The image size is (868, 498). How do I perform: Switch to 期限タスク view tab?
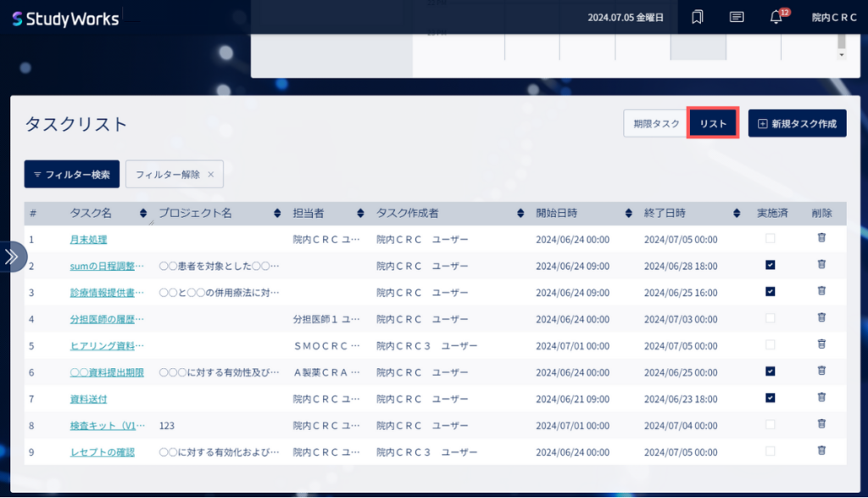656,124
